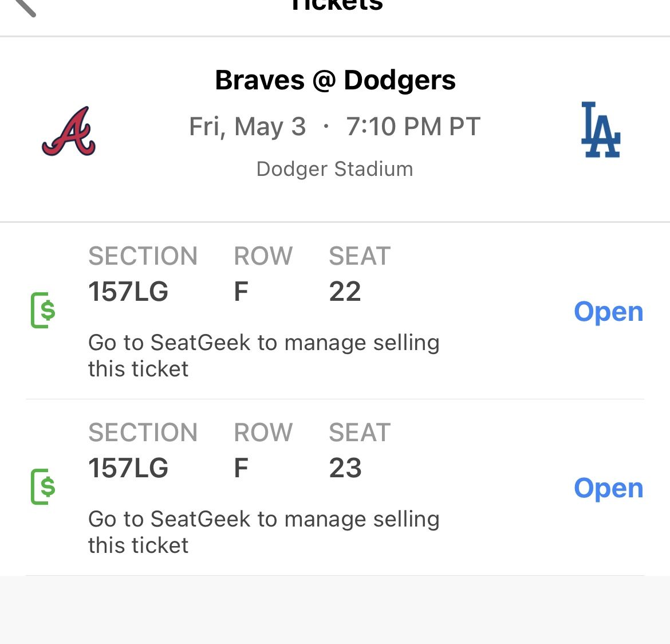Open the ticket for seat 22
670x644 pixels.
(x=608, y=312)
